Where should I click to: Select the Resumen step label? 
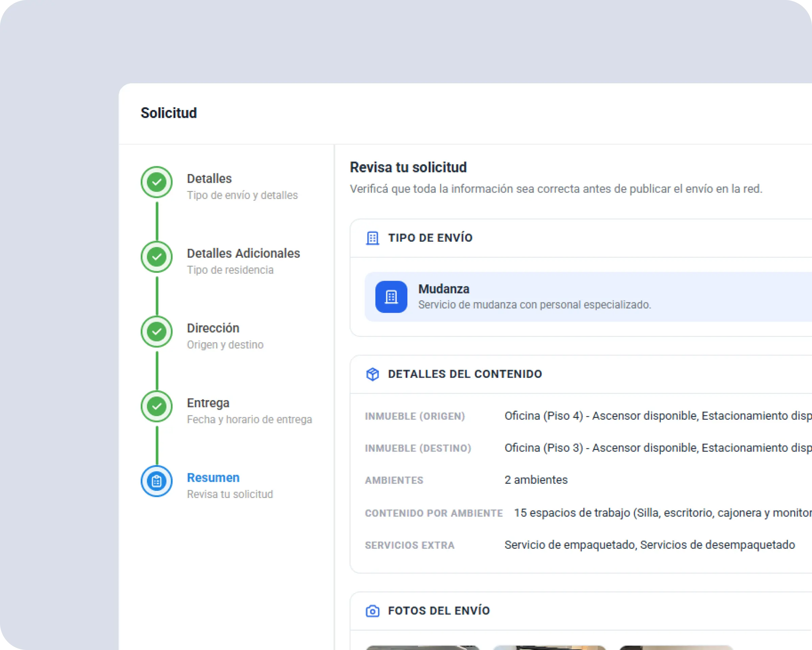pyautogui.click(x=213, y=477)
